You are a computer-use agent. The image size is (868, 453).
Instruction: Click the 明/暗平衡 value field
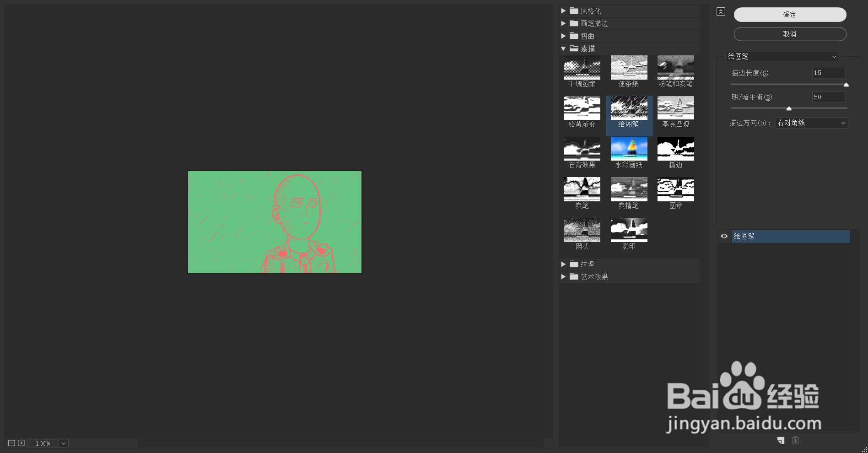pyautogui.click(x=829, y=97)
